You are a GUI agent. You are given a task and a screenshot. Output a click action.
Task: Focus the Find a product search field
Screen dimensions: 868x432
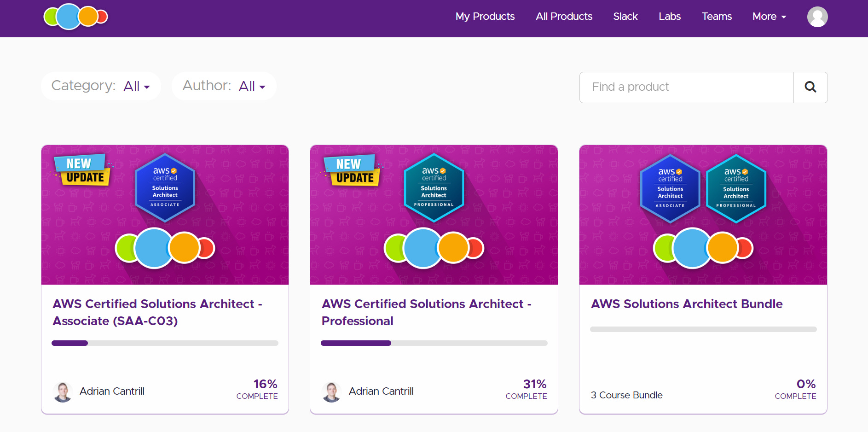tap(687, 87)
